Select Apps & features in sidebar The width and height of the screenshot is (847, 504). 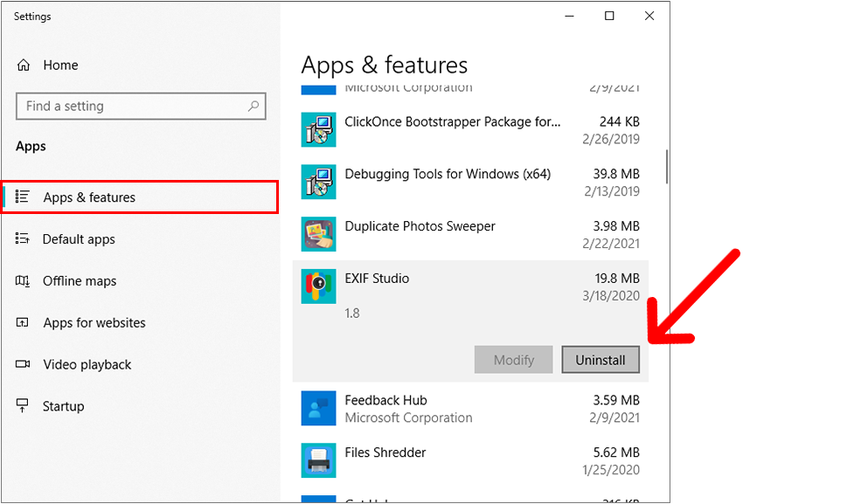tap(140, 197)
